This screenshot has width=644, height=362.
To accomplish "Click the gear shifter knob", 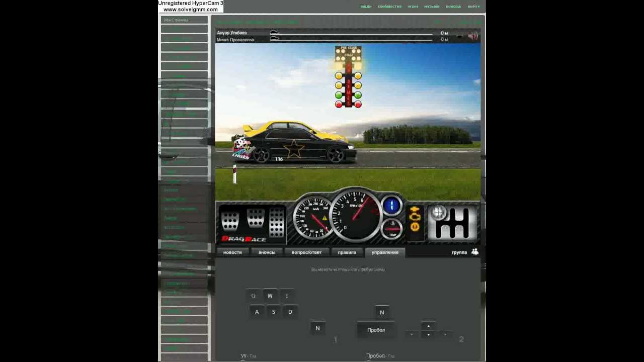I will [438, 213].
